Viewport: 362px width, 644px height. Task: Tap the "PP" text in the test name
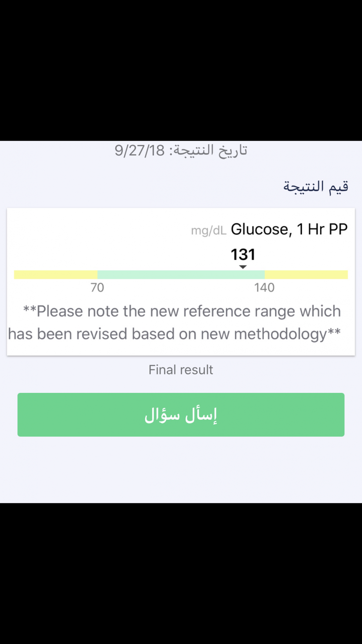point(338,229)
